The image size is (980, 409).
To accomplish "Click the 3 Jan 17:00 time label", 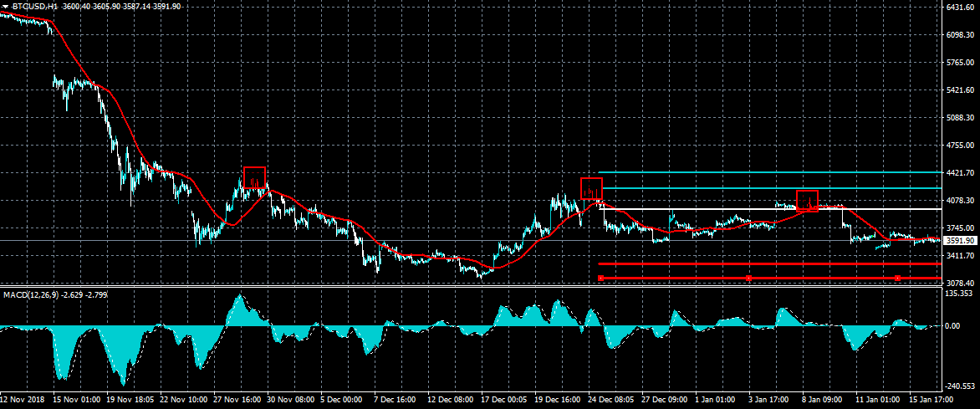I will (768, 399).
